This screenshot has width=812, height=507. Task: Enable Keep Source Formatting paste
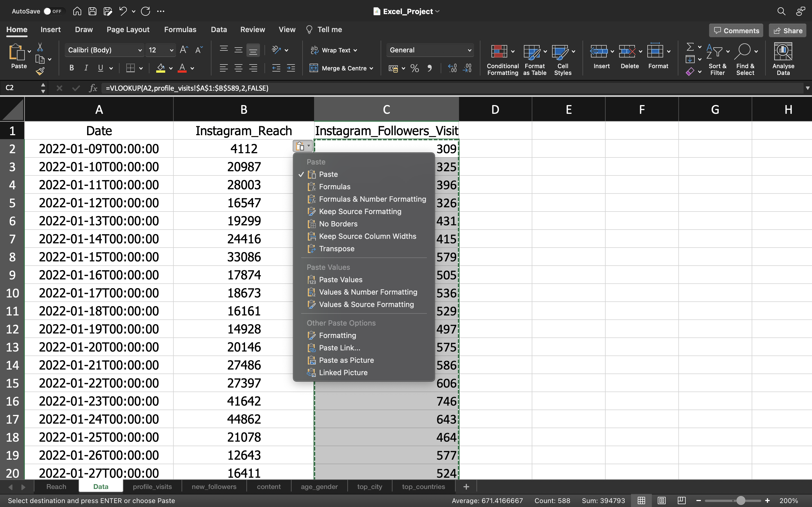point(359,212)
